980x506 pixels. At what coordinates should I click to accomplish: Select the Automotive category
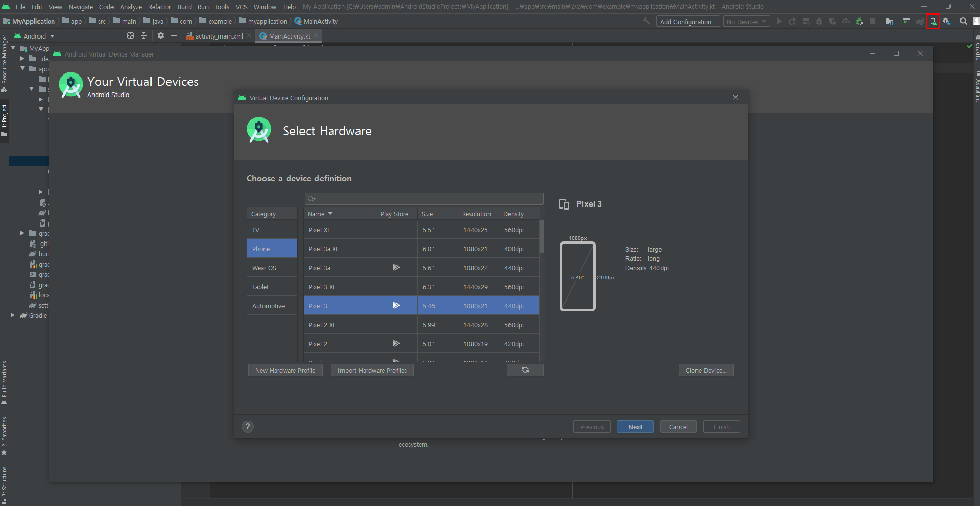coord(272,306)
